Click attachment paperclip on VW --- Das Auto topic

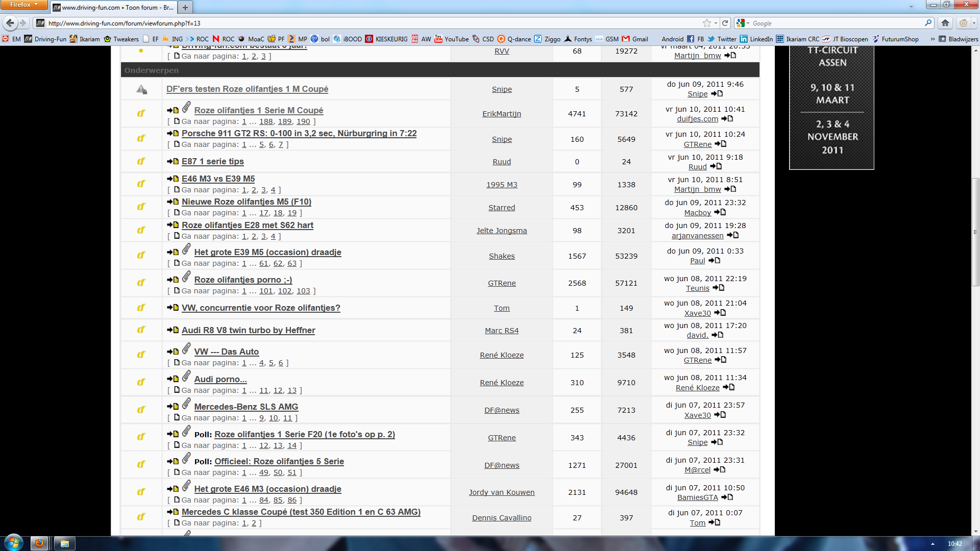point(186,349)
